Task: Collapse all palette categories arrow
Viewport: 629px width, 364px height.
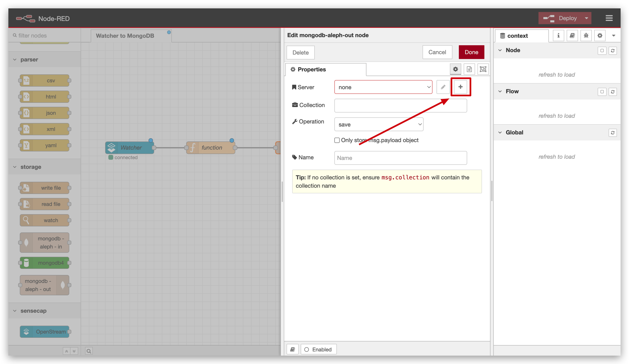Action: tap(66, 351)
